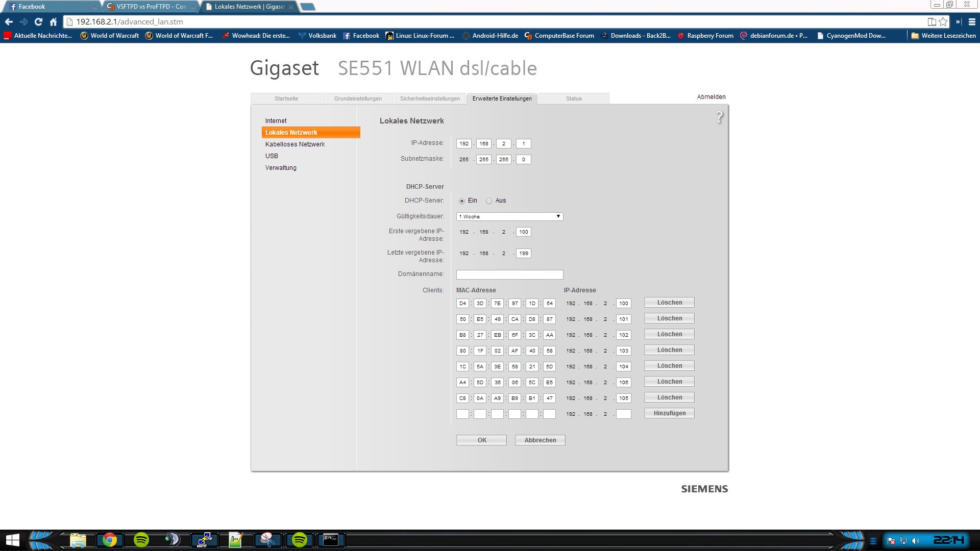Viewport: 980px width, 551px height.
Task: Open Snipping Tool in taskbar
Action: pos(267,540)
